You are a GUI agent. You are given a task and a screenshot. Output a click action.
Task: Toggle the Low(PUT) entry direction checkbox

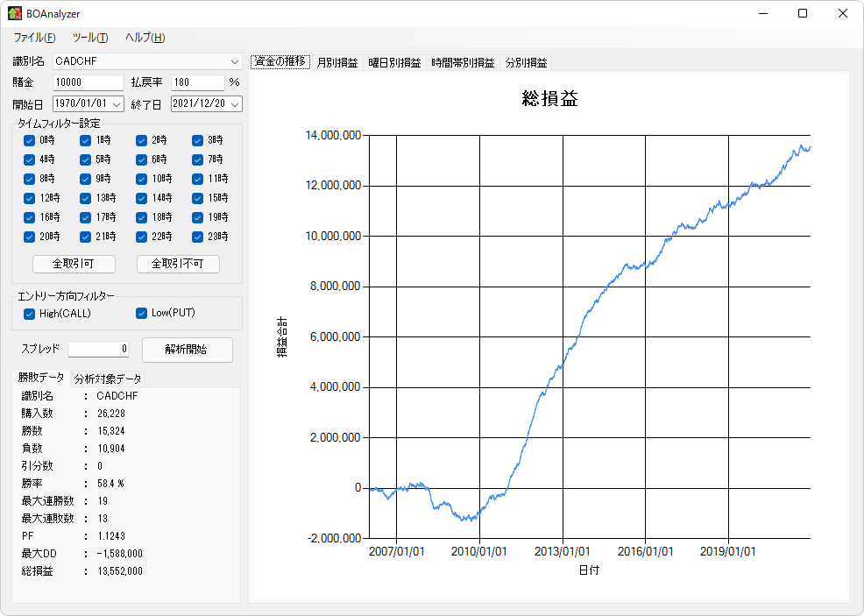(142, 314)
